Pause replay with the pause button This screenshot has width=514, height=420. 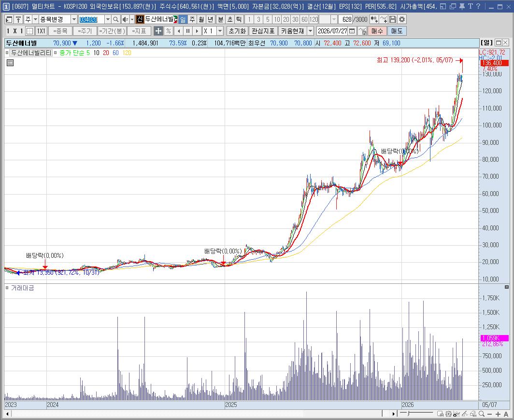[x=188, y=31]
